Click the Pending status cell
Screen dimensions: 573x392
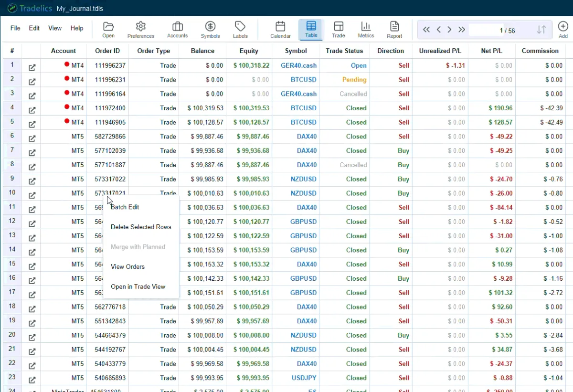click(x=354, y=80)
